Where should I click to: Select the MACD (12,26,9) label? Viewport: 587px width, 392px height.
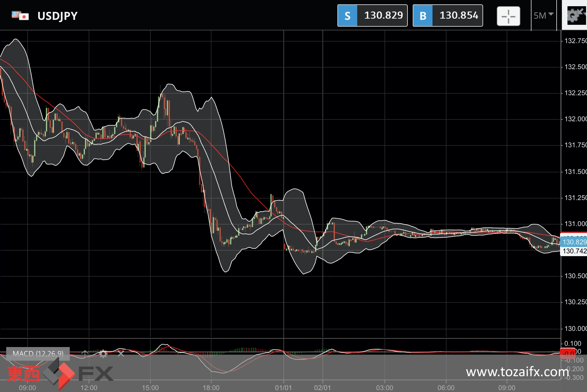pos(38,354)
